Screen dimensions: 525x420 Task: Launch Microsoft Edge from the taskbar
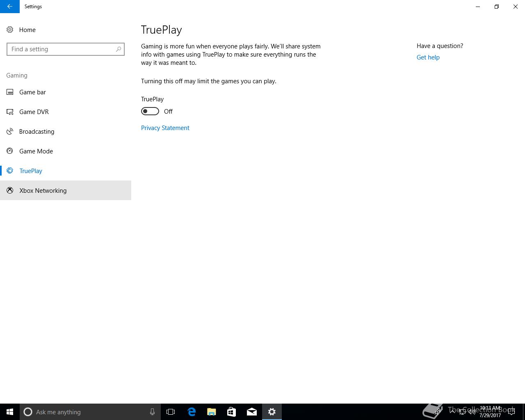[x=192, y=412]
